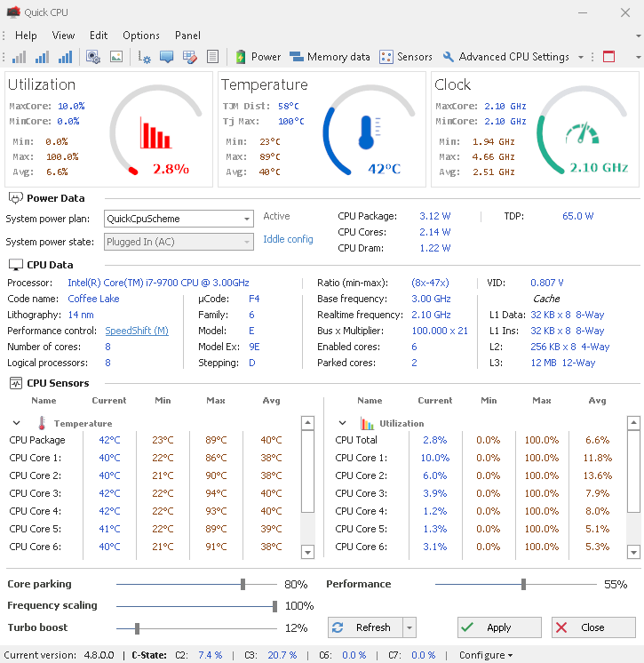The image size is (644, 663).
Task: Open the System power plan combo box
Action: tap(179, 219)
